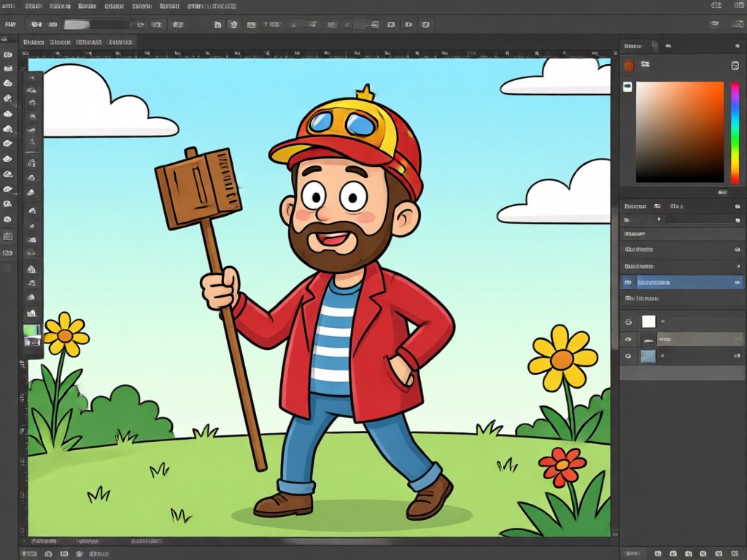Image resolution: width=747 pixels, height=560 pixels.
Task: Hide the layer with the white thumbnail
Action: coord(628,322)
